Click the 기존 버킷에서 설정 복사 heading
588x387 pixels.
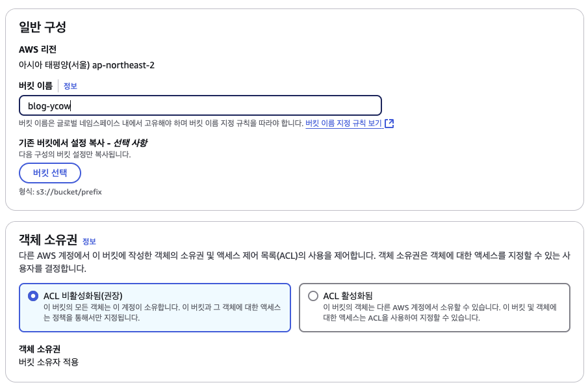[83, 142]
